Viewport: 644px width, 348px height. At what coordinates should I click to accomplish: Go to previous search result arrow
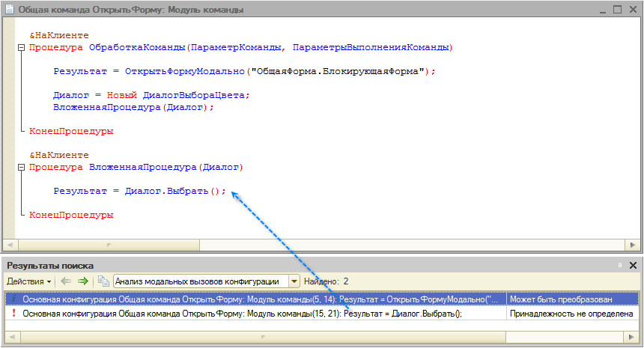click(x=66, y=281)
